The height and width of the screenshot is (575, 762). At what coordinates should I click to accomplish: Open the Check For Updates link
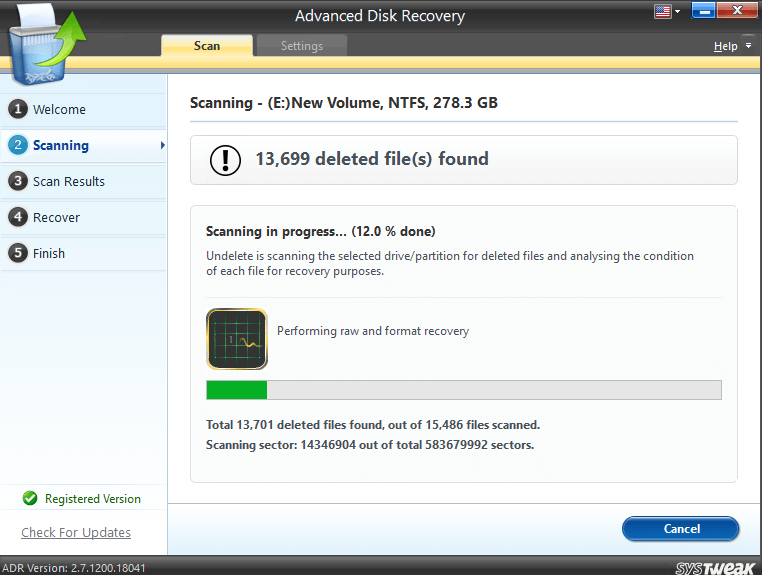76,533
